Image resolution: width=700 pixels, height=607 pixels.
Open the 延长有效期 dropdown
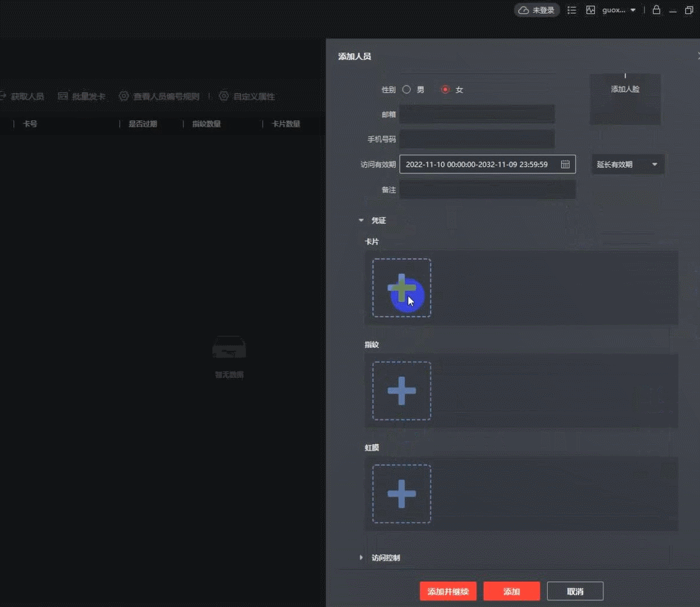(x=627, y=164)
